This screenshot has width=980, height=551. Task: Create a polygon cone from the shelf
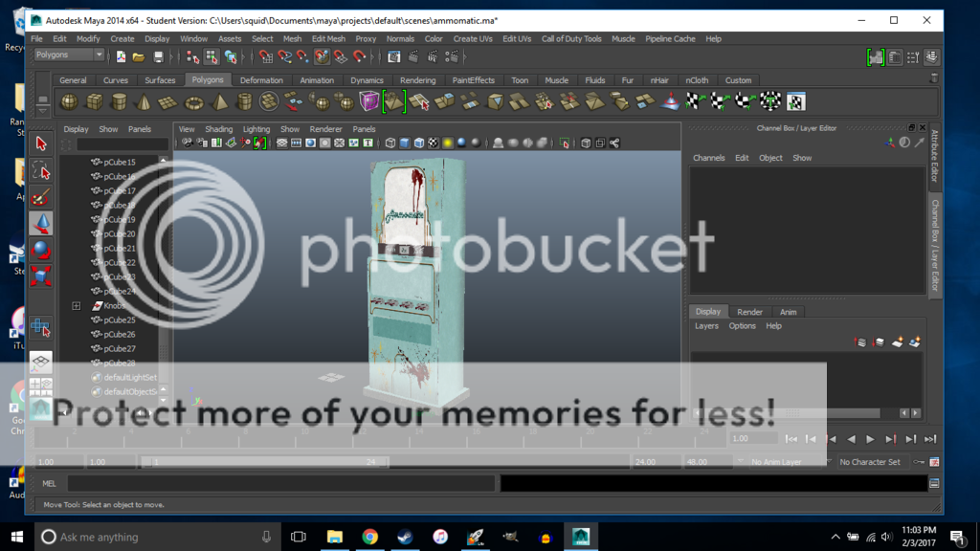[144, 101]
